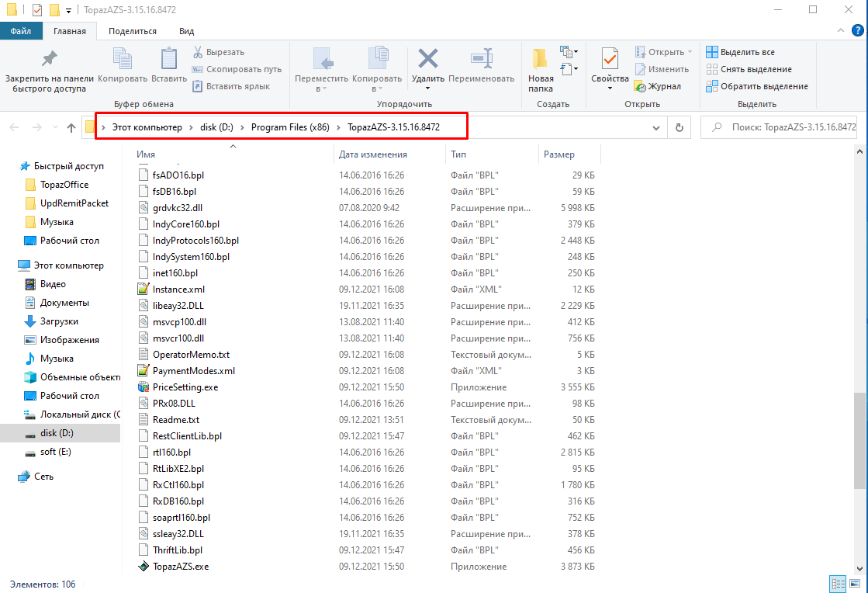This screenshot has height=593, width=868.
Task: Click properties checkmark icon in title bar
Action: tap(37, 10)
